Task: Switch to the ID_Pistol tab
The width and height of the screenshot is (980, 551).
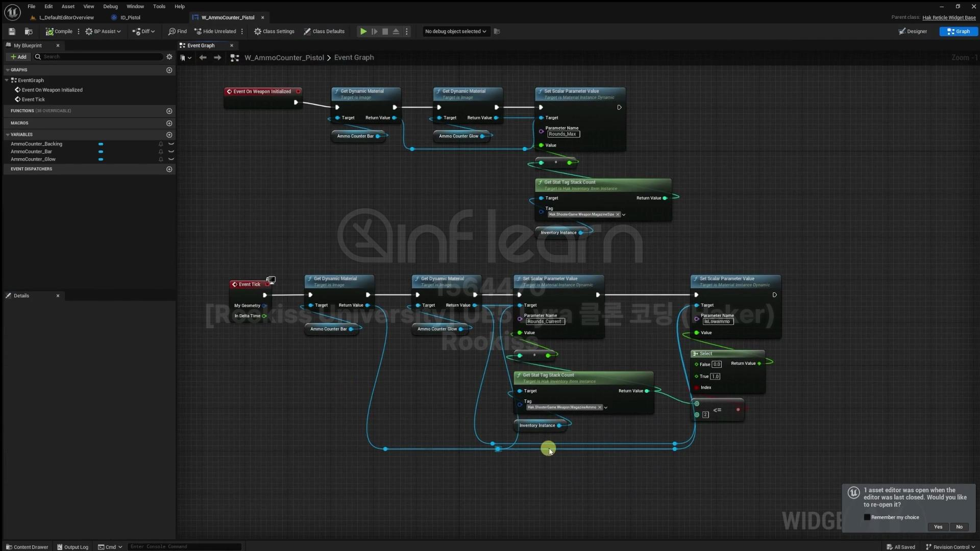Action: [130, 17]
